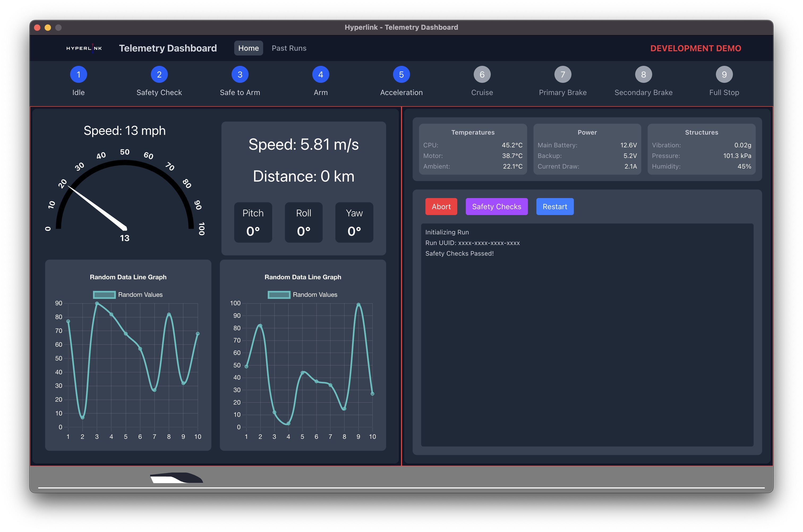Click the Pitch 0° card

[x=253, y=222]
